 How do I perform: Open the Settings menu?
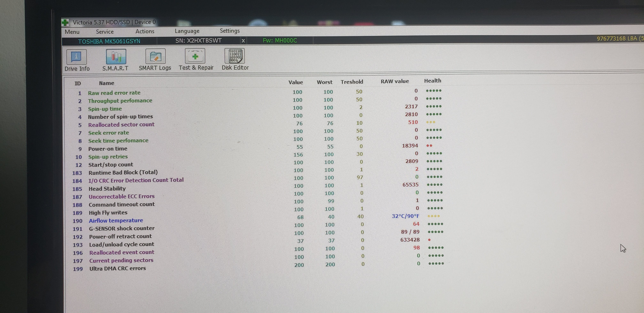230,31
